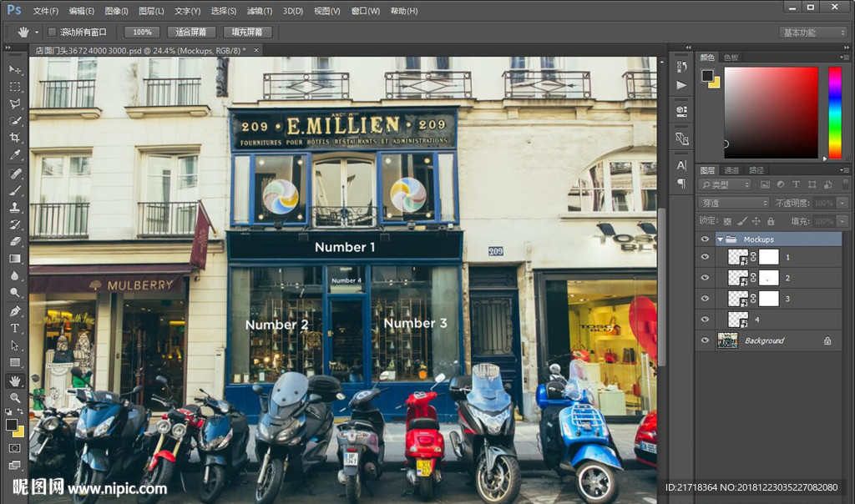Open the Image menu
The height and width of the screenshot is (504, 855).
(x=116, y=11)
